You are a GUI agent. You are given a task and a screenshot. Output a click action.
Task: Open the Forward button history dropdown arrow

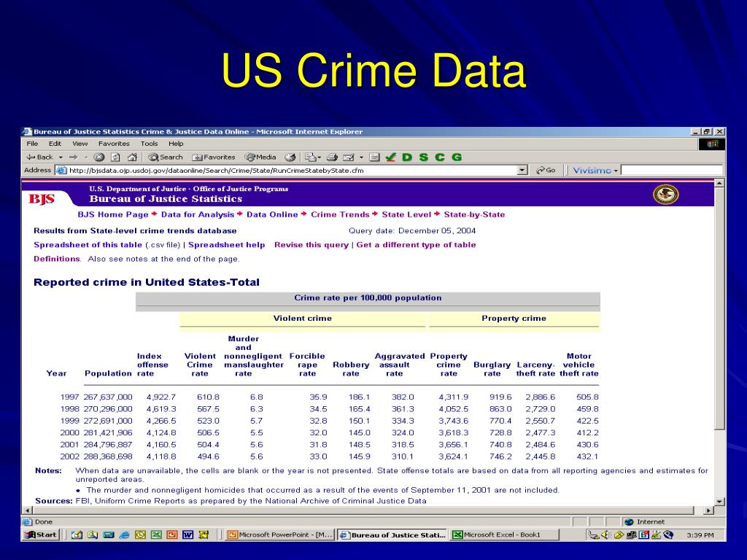pos(86,157)
